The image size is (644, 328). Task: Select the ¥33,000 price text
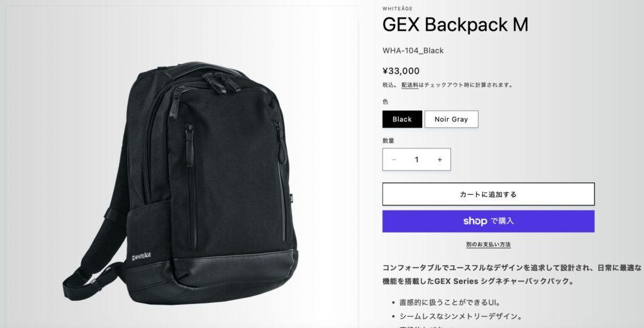click(x=401, y=71)
